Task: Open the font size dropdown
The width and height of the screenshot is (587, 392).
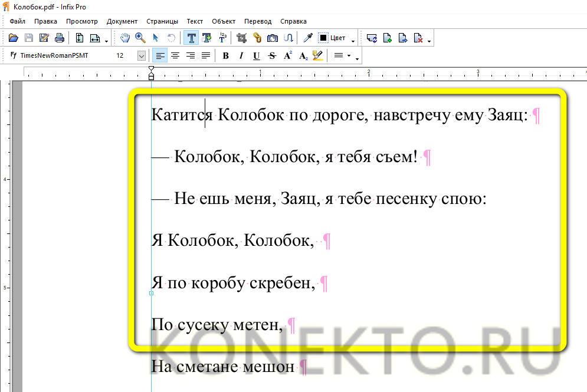Action: 142,55
